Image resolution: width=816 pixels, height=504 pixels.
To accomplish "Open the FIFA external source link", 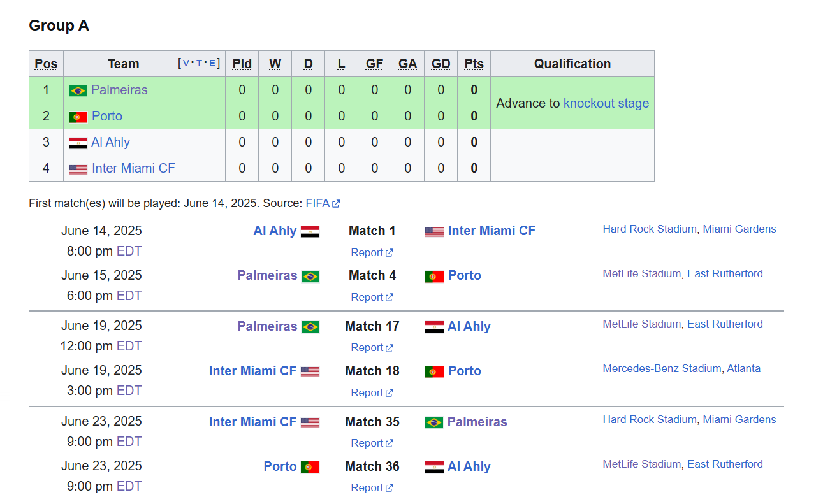I will pyautogui.click(x=323, y=203).
